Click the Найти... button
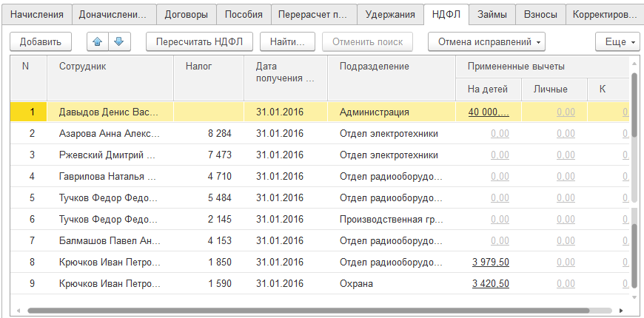 pos(287,41)
